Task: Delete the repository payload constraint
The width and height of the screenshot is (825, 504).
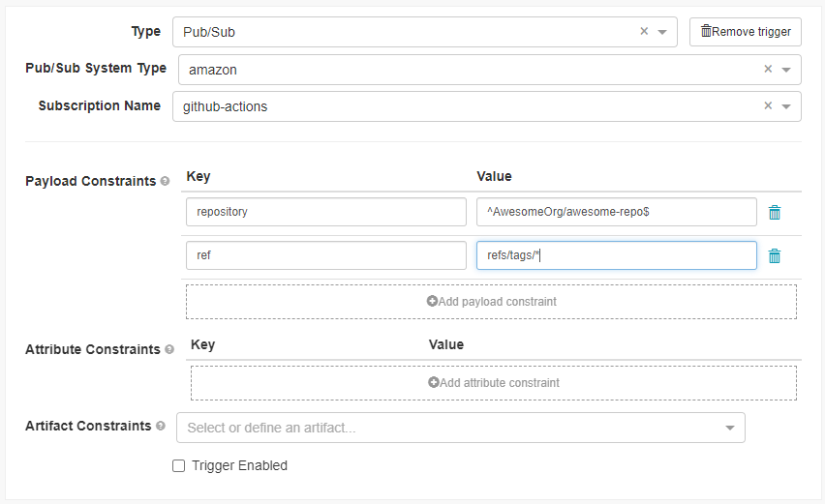Action: coord(775,213)
